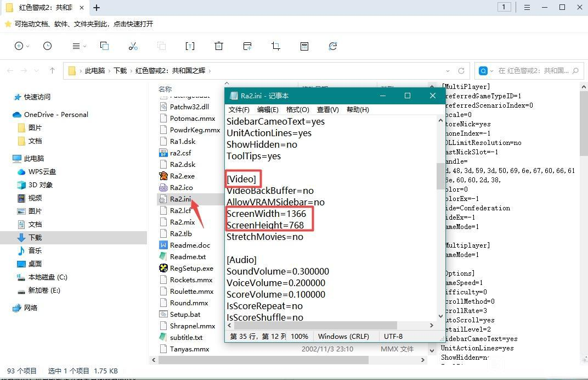Click the copy icon in toolbar
The height and width of the screenshot is (380, 588).
[x=104, y=46]
